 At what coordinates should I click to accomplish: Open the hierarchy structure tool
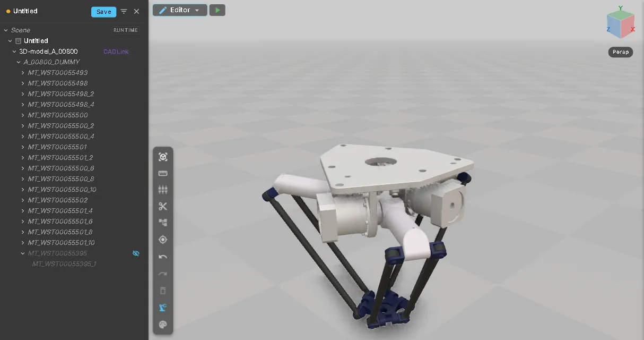click(163, 223)
